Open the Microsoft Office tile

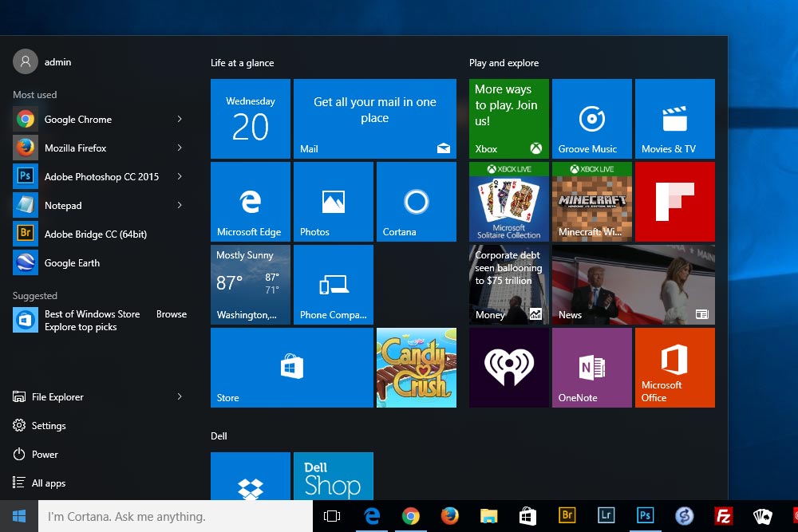674,368
